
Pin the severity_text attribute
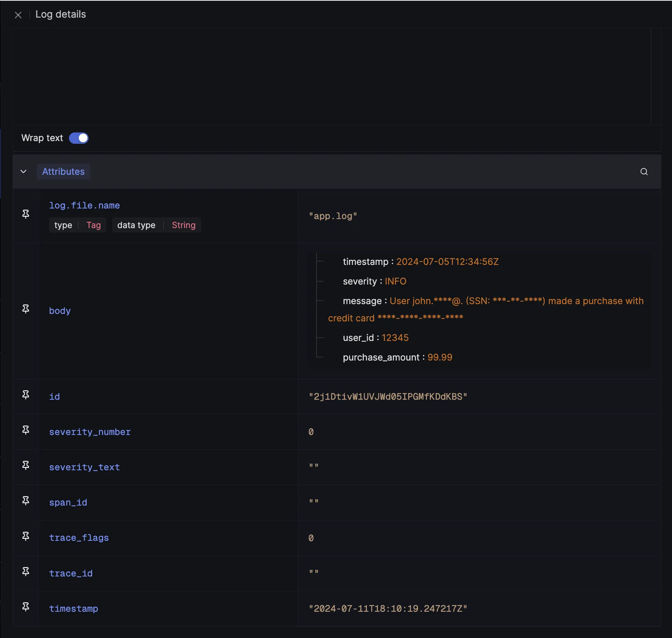pyautogui.click(x=26, y=465)
